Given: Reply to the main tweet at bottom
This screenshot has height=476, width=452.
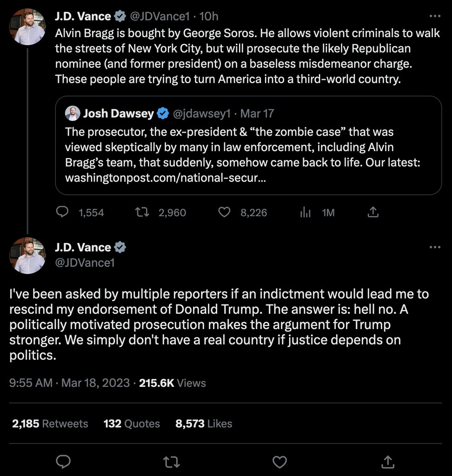Looking at the screenshot, I should [63, 462].
